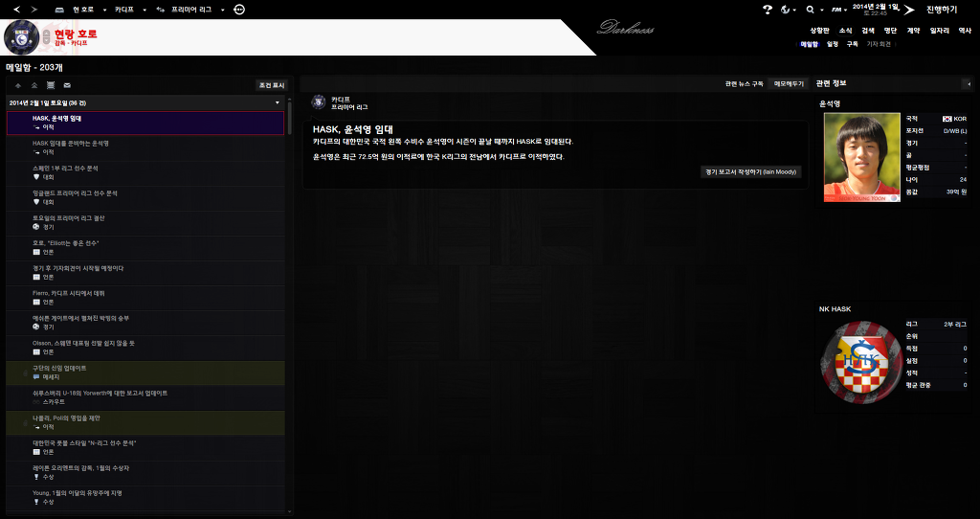Open the NK HASK club badge
This screenshot has width=980, height=519.
coord(861,363)
